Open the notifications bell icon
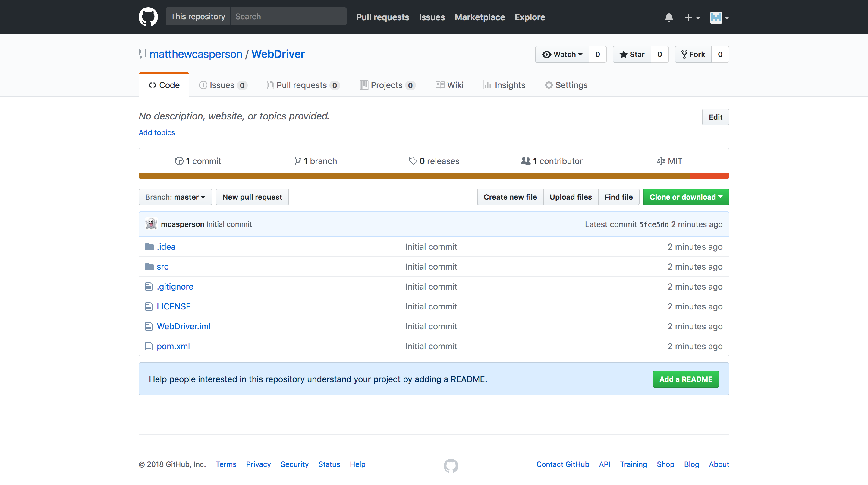The width and height of the screenshot is (868, 485). (669, 17)
